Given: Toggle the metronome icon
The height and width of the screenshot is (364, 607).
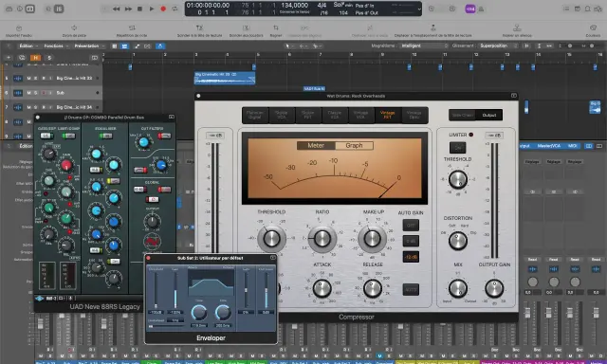Looking at the screenshot, I should click(x=481, y=9).
